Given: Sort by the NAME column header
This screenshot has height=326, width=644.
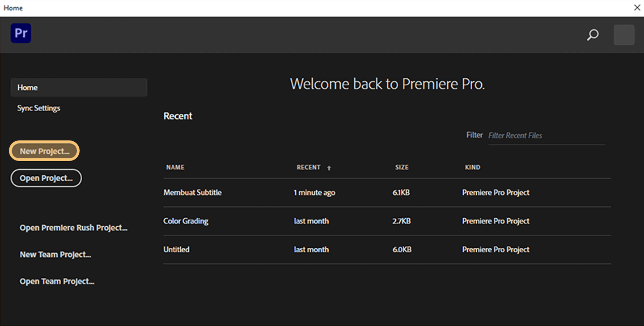Looking at the screenshot, I should click(175, 167).
